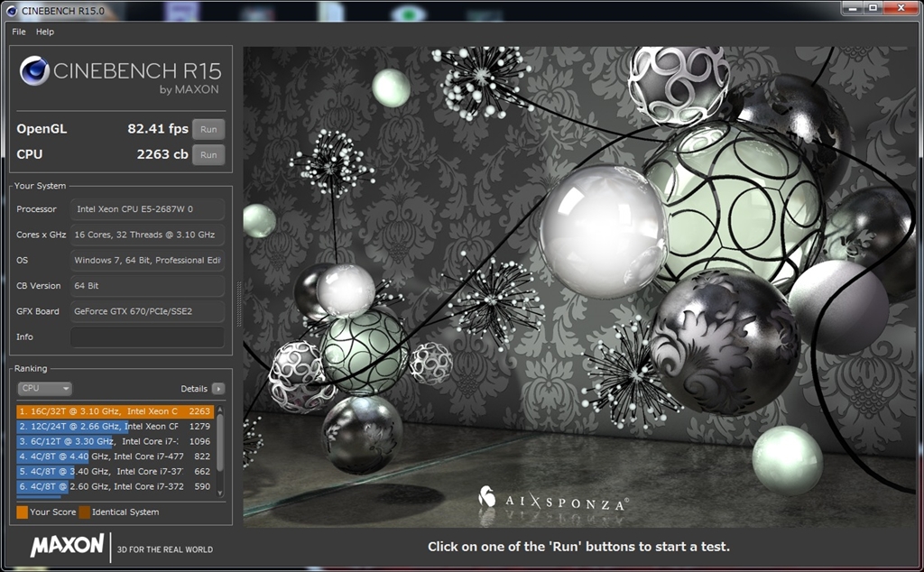Open the Help menu
The height and width of the screenshot is (572, 924).
coord(45,32)
